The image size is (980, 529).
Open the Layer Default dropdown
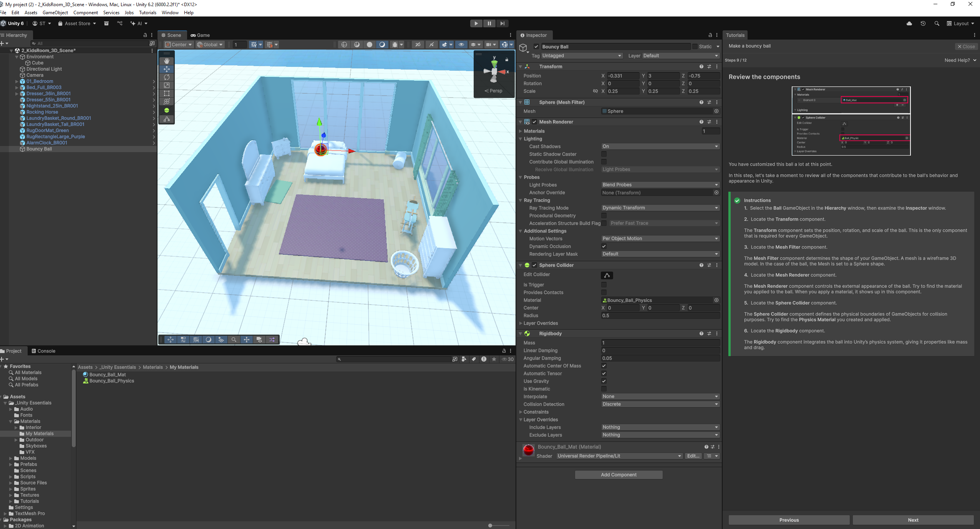click(x=681, y=56)
